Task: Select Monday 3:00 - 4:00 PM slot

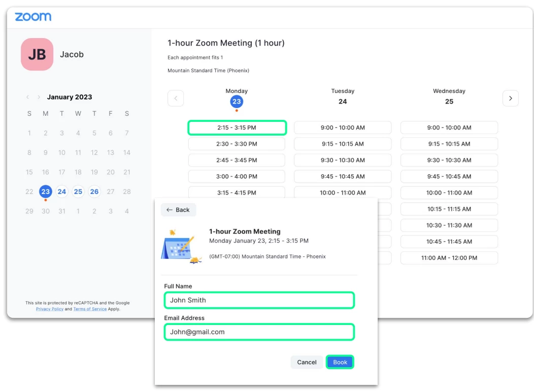Action: 237,176
